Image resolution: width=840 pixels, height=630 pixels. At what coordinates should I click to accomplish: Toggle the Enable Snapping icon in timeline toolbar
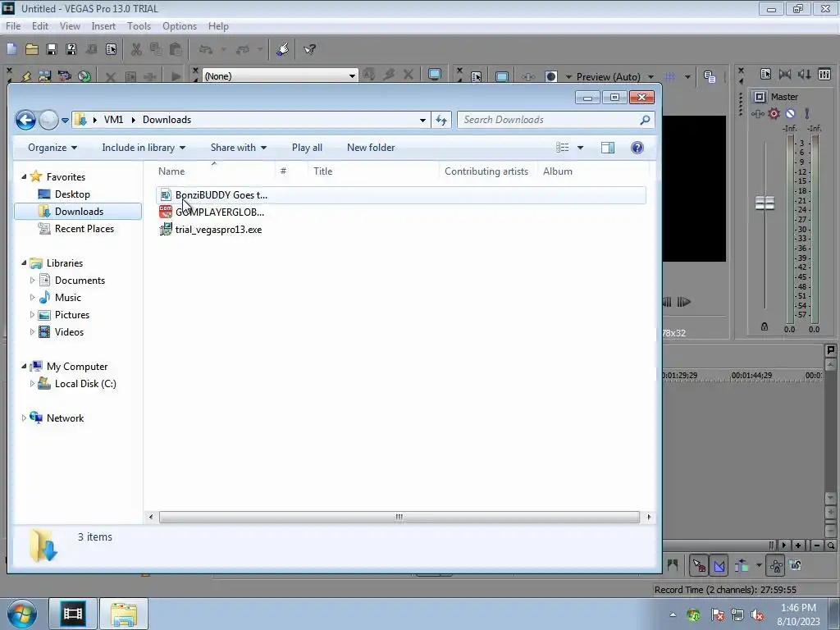699,565
